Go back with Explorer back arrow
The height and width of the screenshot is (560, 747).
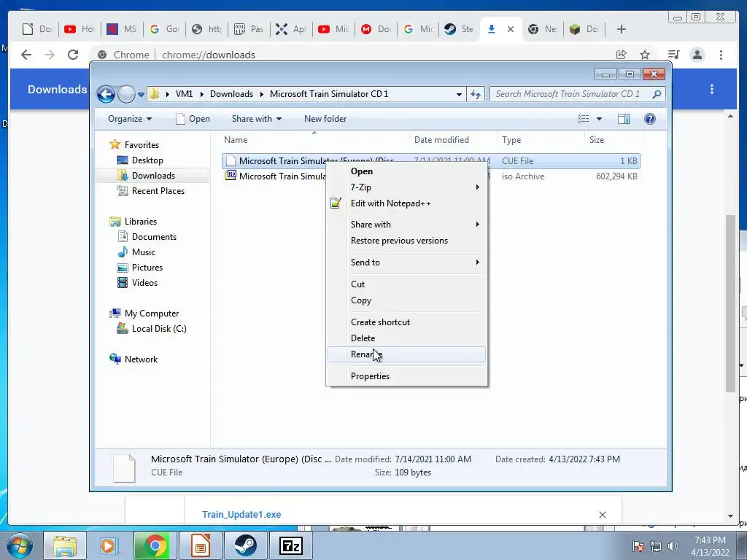(x=106, y=94)
